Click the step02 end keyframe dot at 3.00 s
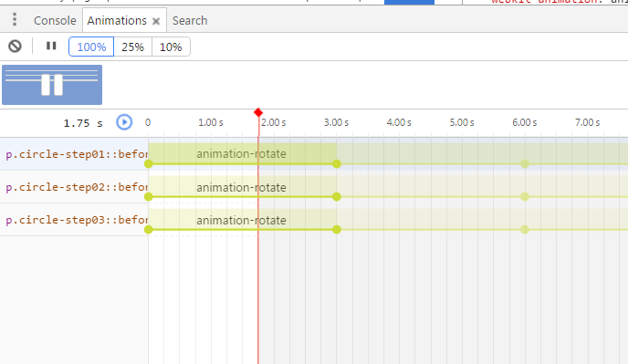The height and width of the screenshot is (364, 628). tap(337, 197)
